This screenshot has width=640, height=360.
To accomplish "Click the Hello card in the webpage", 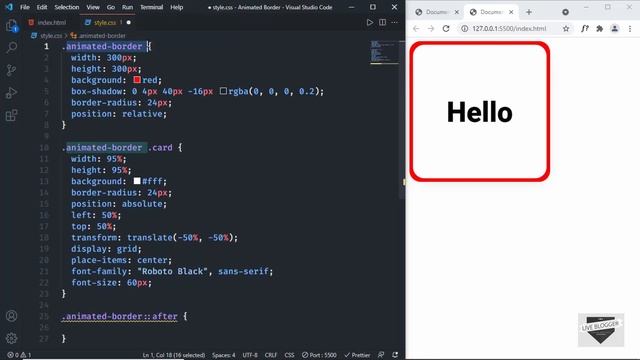I will pyautogui.click(x=480, y=111).
